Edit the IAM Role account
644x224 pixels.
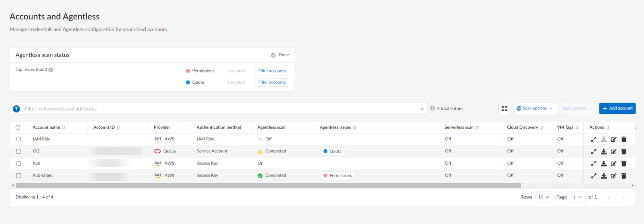(614, 139)
